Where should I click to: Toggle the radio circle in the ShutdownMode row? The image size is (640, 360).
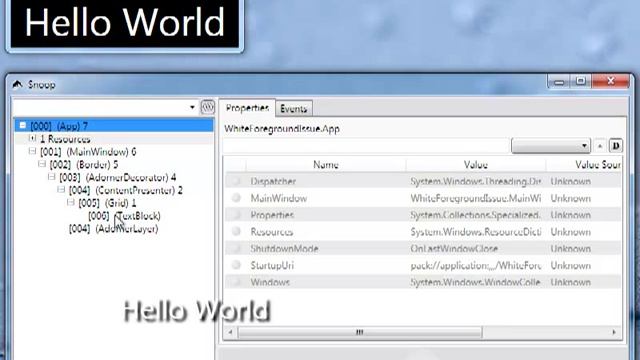click(236, 248)
